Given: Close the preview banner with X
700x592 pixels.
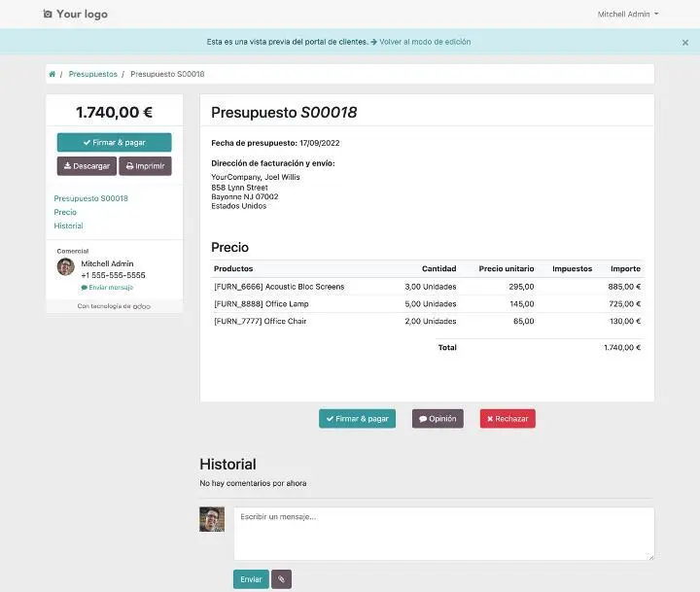Looking at the screenshot, I should point(685,43).
